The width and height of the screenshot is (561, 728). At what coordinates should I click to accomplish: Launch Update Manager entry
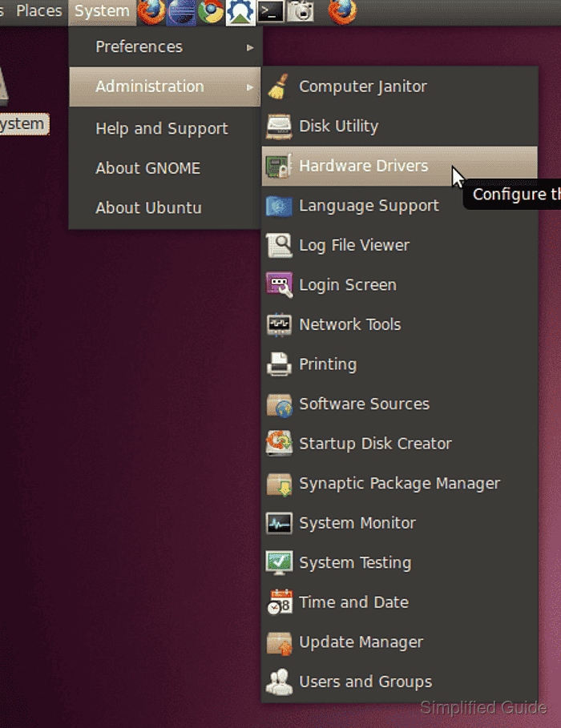[x=400, y=642]
